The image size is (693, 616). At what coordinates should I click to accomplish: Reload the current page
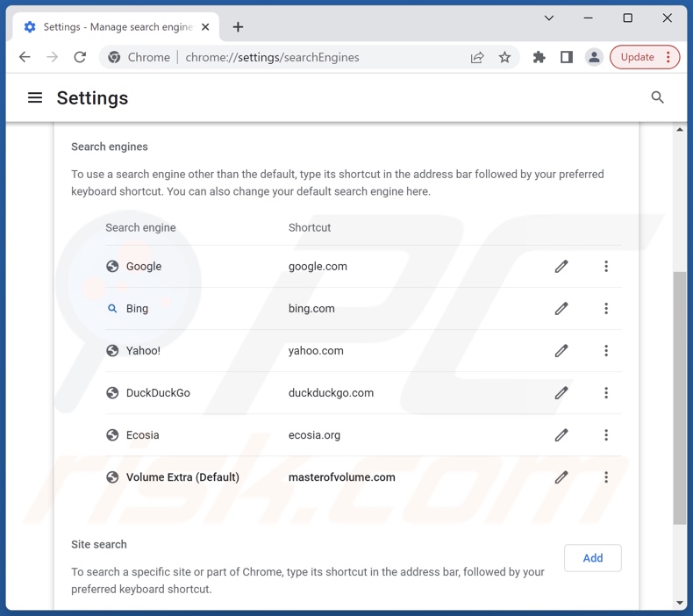pos(80,57)
